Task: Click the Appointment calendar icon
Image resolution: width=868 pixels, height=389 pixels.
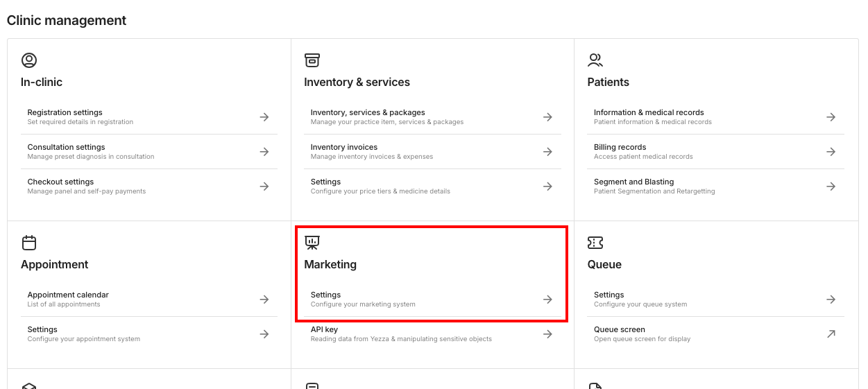Action: coord(29,243)
